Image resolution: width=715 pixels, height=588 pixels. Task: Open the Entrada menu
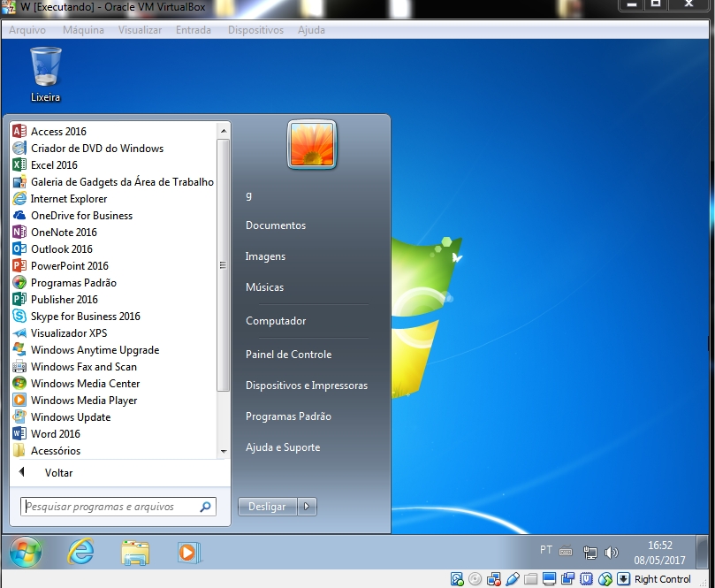[194, 30]
